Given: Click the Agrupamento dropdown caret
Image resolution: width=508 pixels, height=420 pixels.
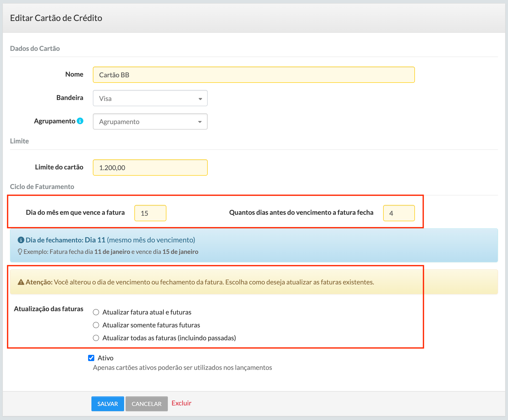Looking at the screenshot, I should coord(200,122).
